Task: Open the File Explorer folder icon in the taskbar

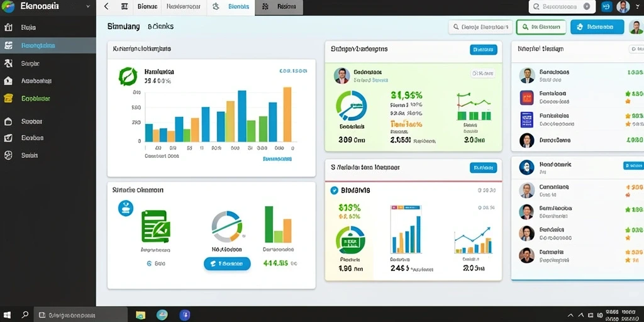Action: pos(140,315)
